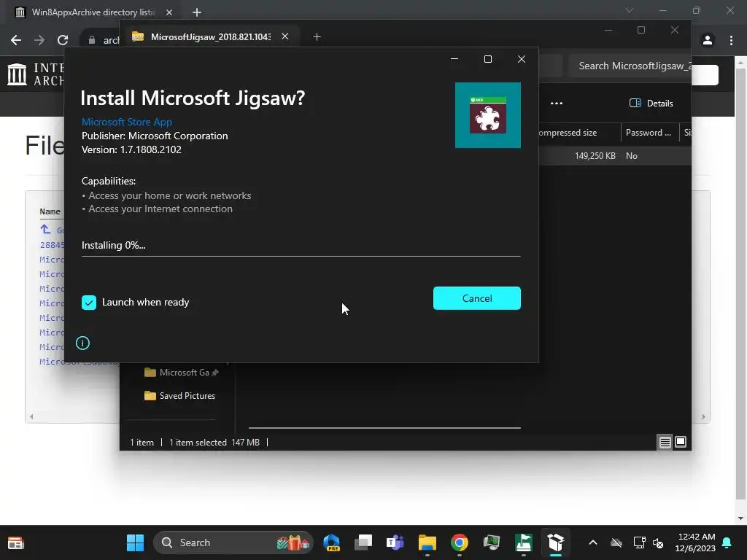
Task: Click the Search MicrosoftJigsaw field in File Explorer
Action: point(630,66)
